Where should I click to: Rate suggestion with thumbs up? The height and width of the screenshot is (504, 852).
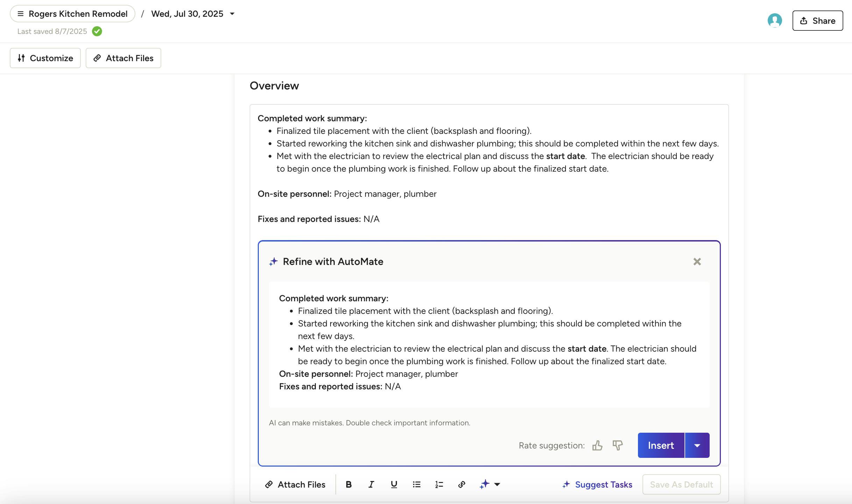tap(597, 445)
